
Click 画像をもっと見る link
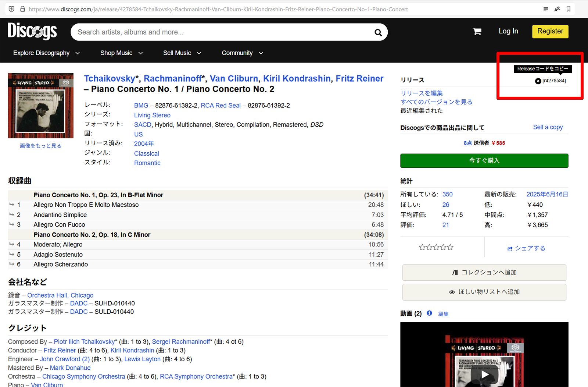pyautogui.click(x=40, y=146)
